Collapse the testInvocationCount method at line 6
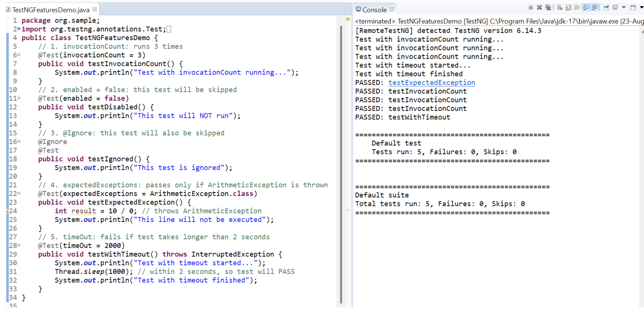The height and width of the screenshot is (322, 644). click(19, 55)
